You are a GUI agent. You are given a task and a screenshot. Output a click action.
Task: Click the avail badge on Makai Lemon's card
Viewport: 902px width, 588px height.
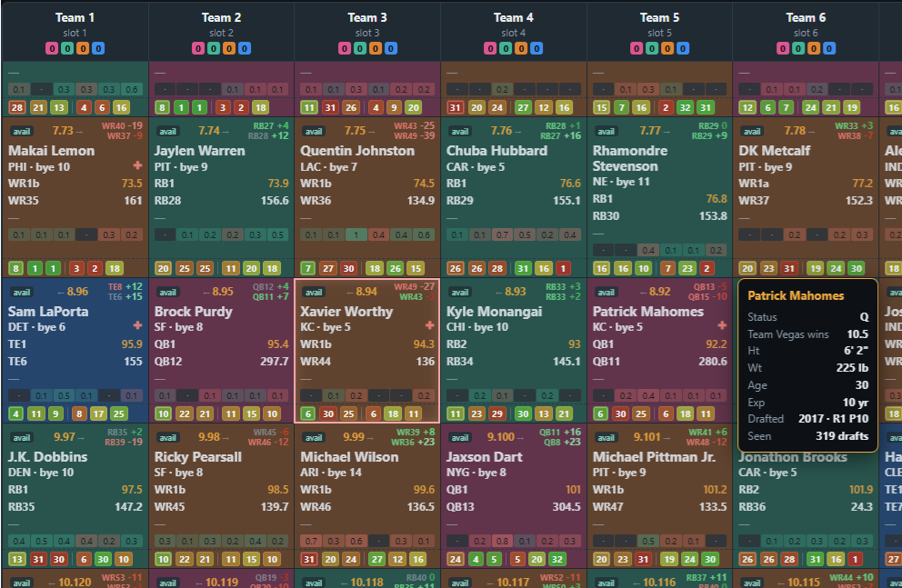(x=22, y=132)
